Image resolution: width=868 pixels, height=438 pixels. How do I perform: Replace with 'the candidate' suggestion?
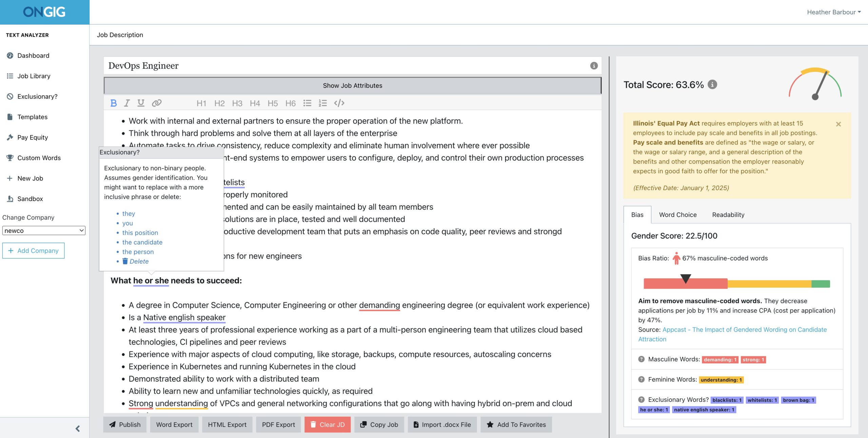click(x=142, y=242)
